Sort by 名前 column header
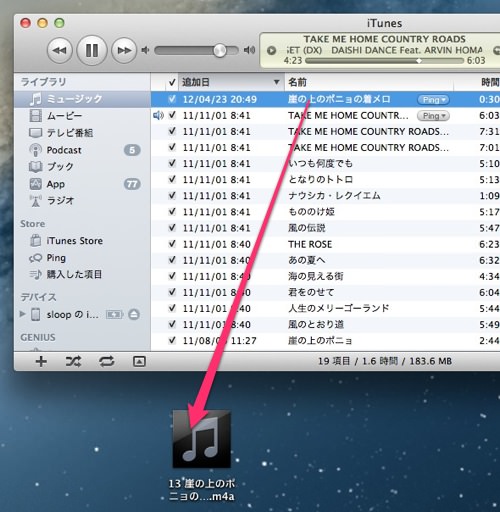This screenshot has width=500, height=512. tap(369, 82)
